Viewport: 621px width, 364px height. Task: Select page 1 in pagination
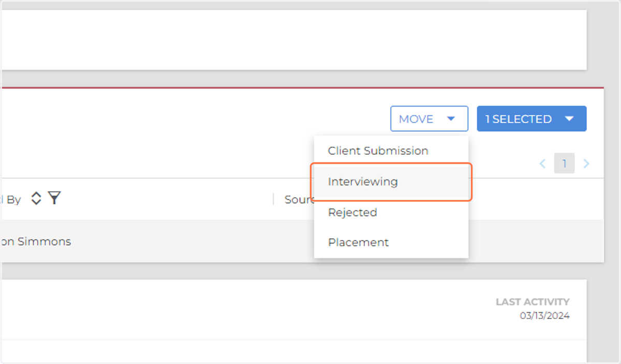pyautogui.click(x=565, y=164)
